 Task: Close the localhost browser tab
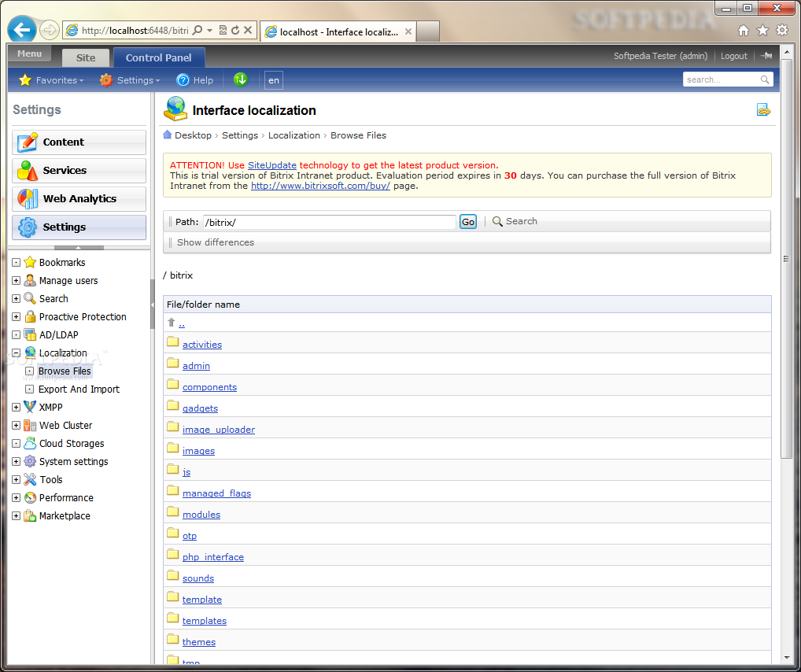pos(408,31)
